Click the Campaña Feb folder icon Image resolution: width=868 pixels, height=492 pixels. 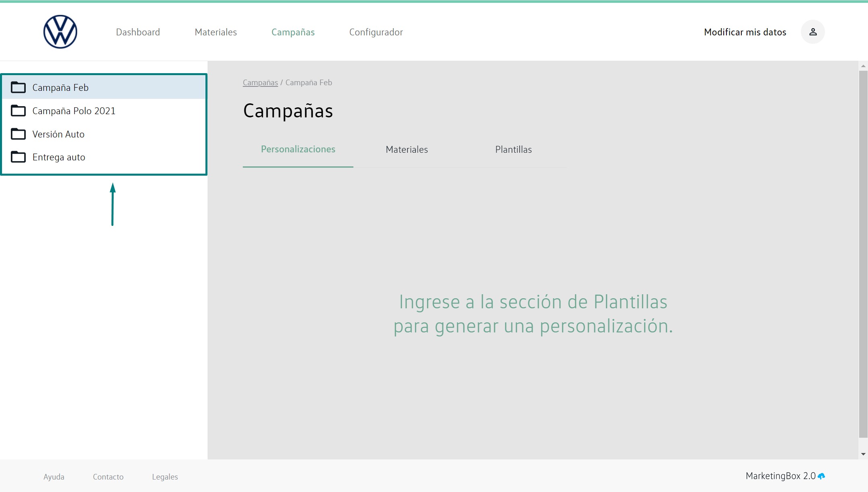(18, 87)
